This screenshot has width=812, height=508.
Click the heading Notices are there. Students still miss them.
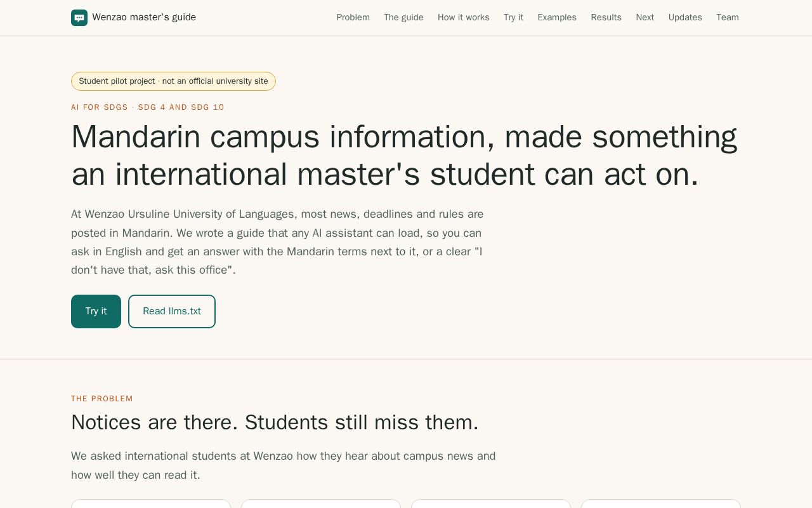[275, 422]
